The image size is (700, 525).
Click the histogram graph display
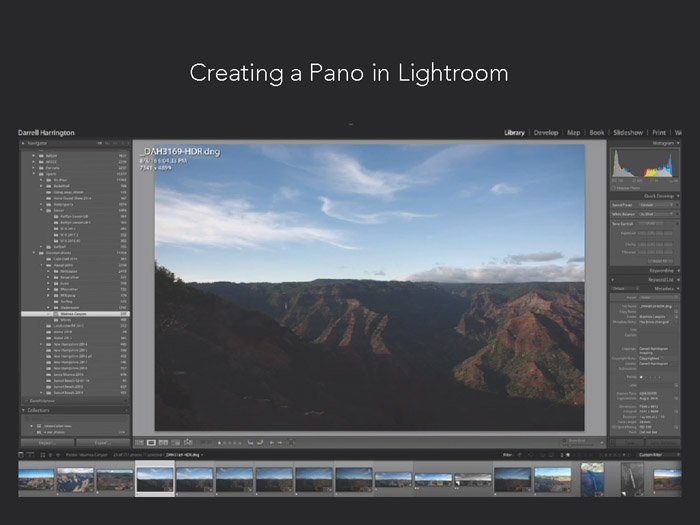[643, 164]
